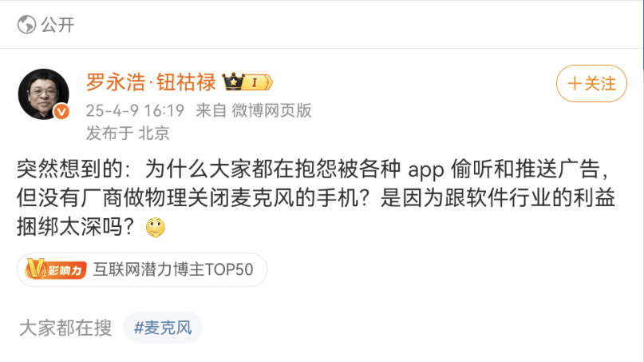
Task: Click the gold level I badge
Action: (x=258, y=82)
